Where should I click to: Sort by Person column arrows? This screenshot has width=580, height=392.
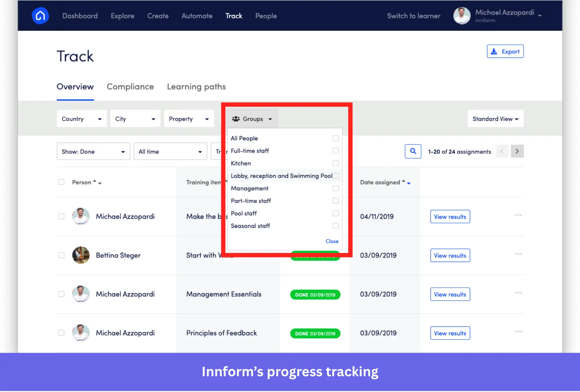coord(97,182)
